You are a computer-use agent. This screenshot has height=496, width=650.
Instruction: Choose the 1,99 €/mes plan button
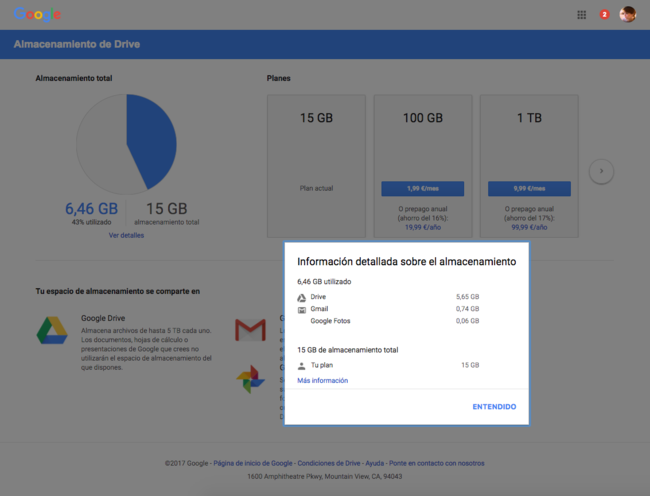(422, 189)
